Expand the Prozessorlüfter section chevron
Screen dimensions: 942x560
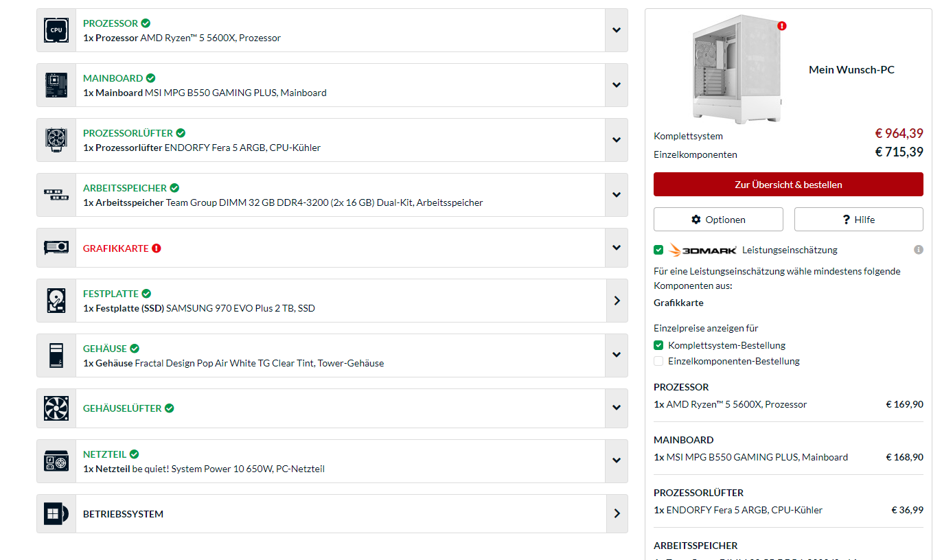[617, 140]
